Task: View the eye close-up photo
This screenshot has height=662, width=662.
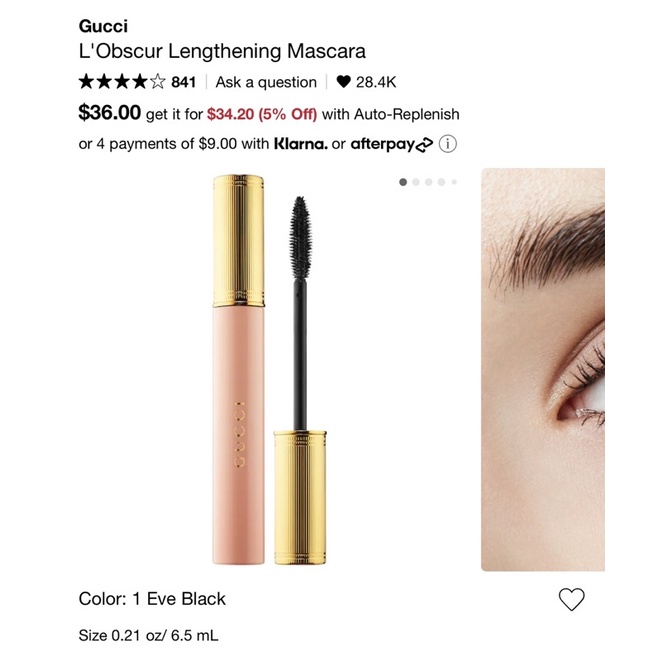Action: point(543,369)
